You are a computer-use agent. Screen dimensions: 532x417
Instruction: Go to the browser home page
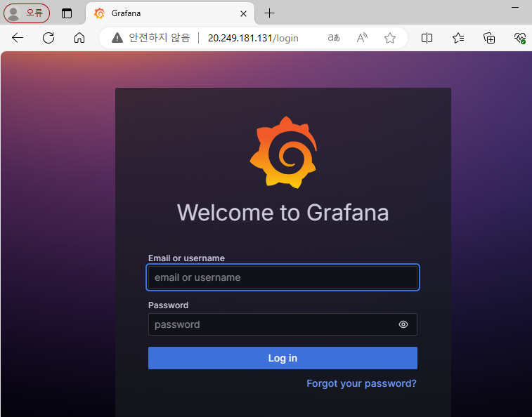tap(79, 38)
